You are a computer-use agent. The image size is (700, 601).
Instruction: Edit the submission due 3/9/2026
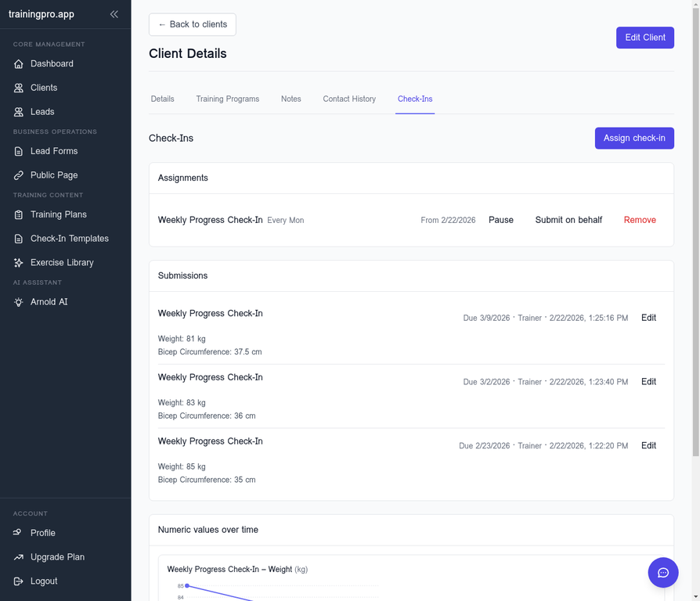(x=648, y=318)
